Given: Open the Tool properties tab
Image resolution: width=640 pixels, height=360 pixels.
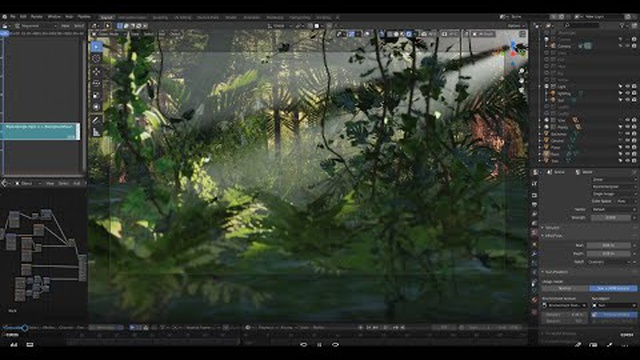Looking at the screenshot, I should pyautogui.click(x=535, y=184).
